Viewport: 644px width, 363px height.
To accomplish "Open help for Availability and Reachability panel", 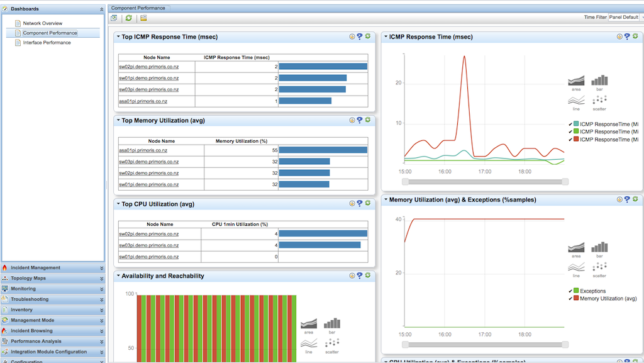I will tap(360, 276).
